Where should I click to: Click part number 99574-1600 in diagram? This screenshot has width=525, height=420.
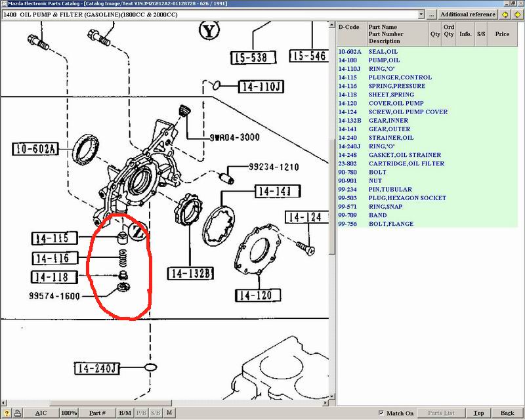click(54, 296)
